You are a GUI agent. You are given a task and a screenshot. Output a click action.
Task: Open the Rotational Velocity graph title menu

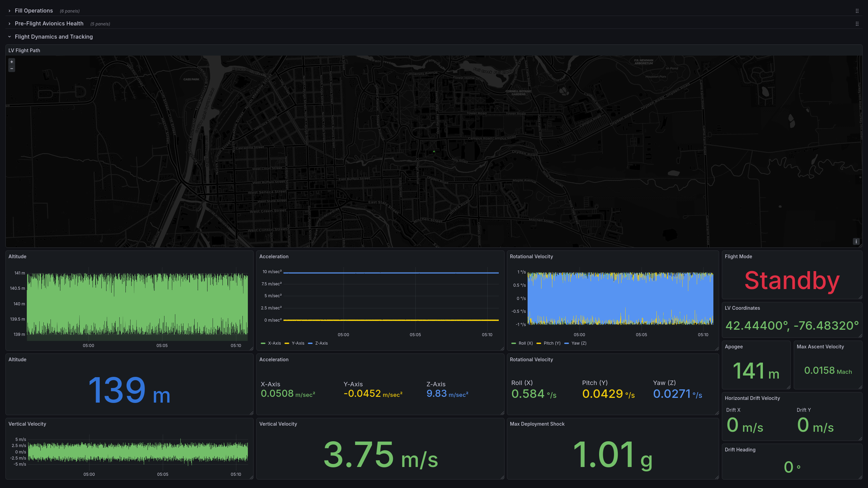531,257
